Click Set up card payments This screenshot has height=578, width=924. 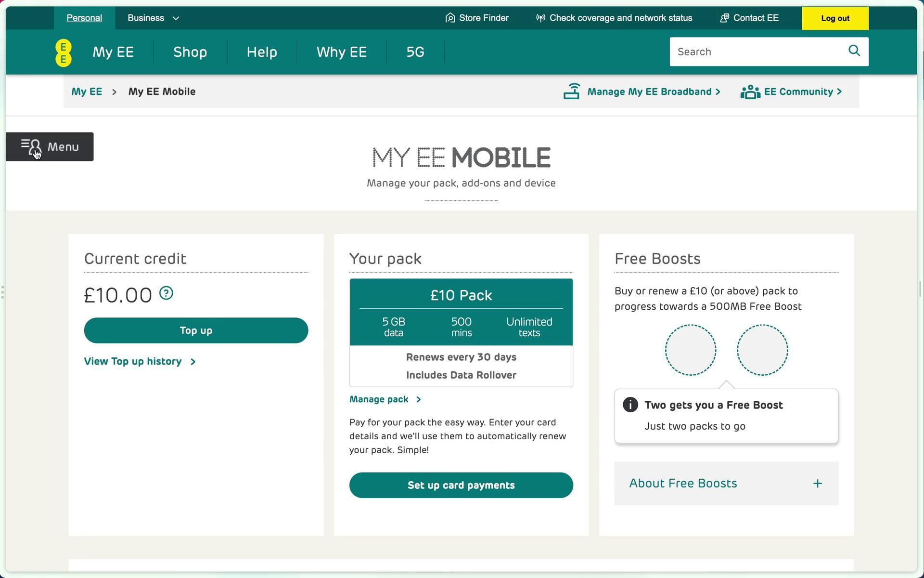pos(461,485)
